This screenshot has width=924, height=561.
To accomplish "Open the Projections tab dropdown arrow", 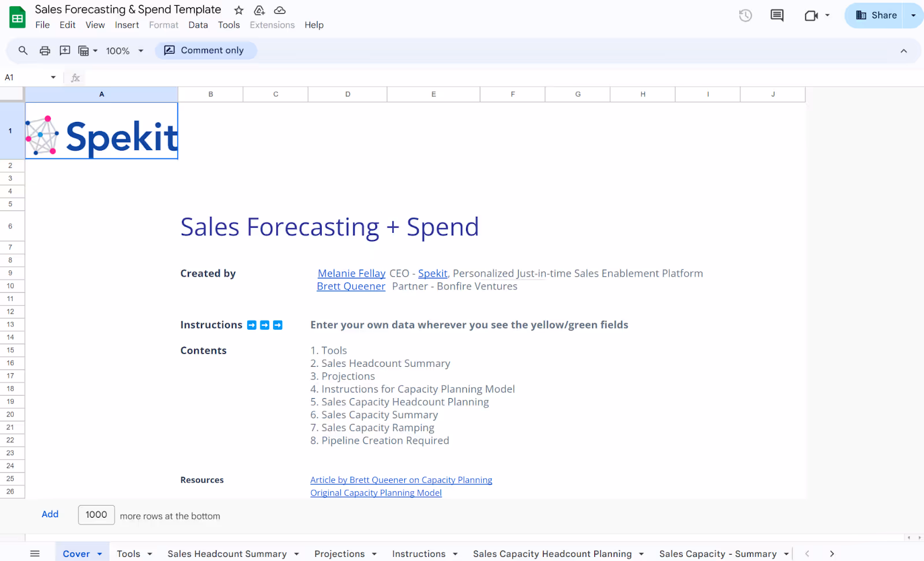I will click(x=374, y=554).
